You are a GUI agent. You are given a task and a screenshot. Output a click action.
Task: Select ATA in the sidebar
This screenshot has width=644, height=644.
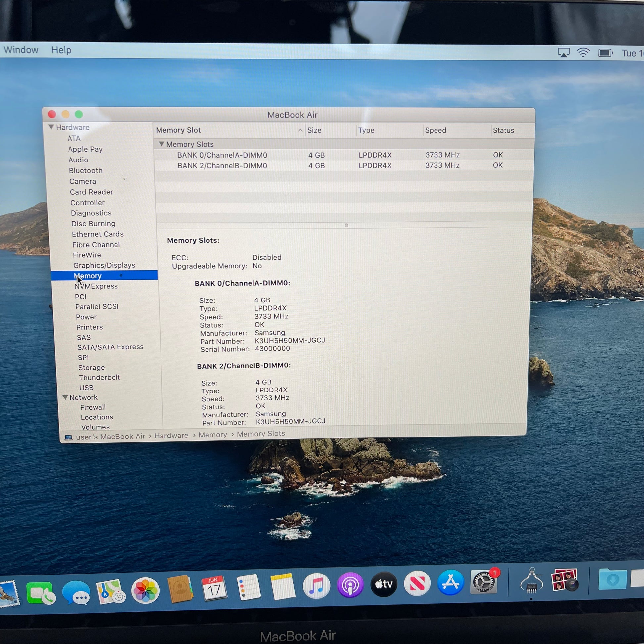tap(74, 138)
